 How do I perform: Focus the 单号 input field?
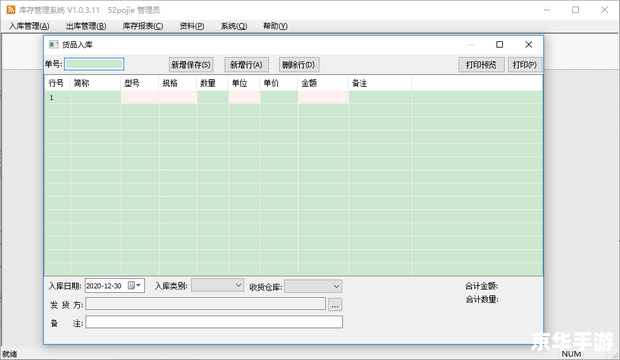click(94, 64)
